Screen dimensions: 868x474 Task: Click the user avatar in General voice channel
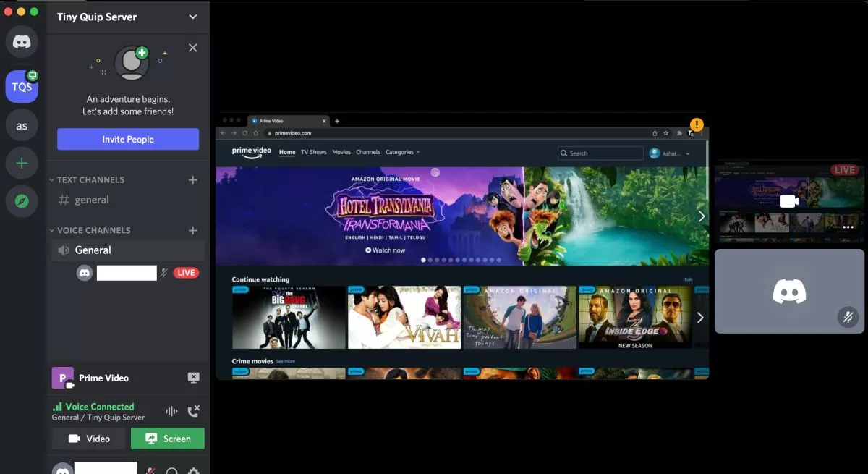click(85, 273)
